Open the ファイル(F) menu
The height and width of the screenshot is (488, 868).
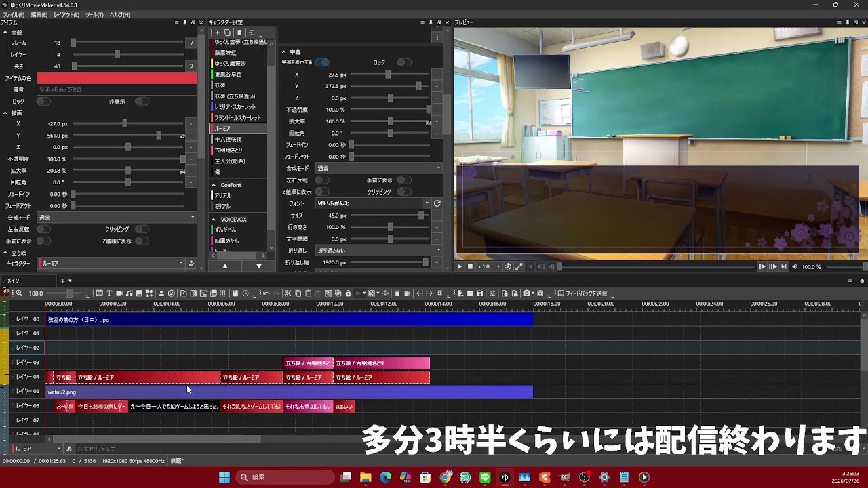tap(14, 14)
